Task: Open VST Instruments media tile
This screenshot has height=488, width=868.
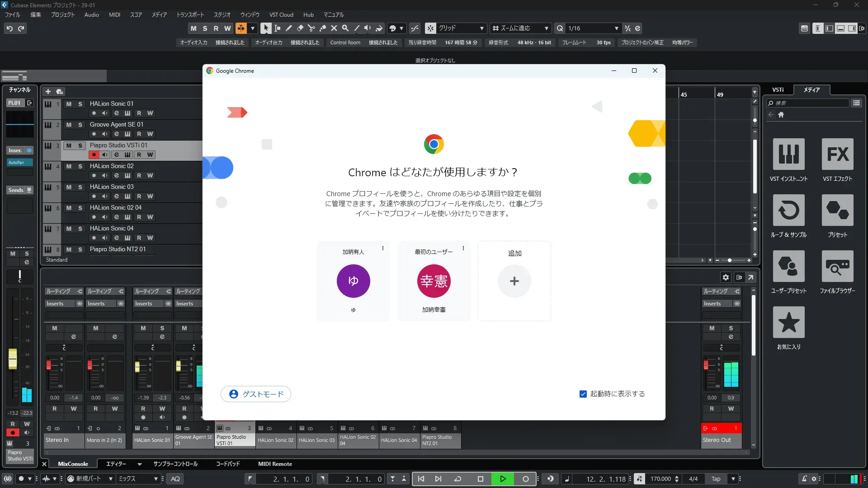Action: pos(788,154)
